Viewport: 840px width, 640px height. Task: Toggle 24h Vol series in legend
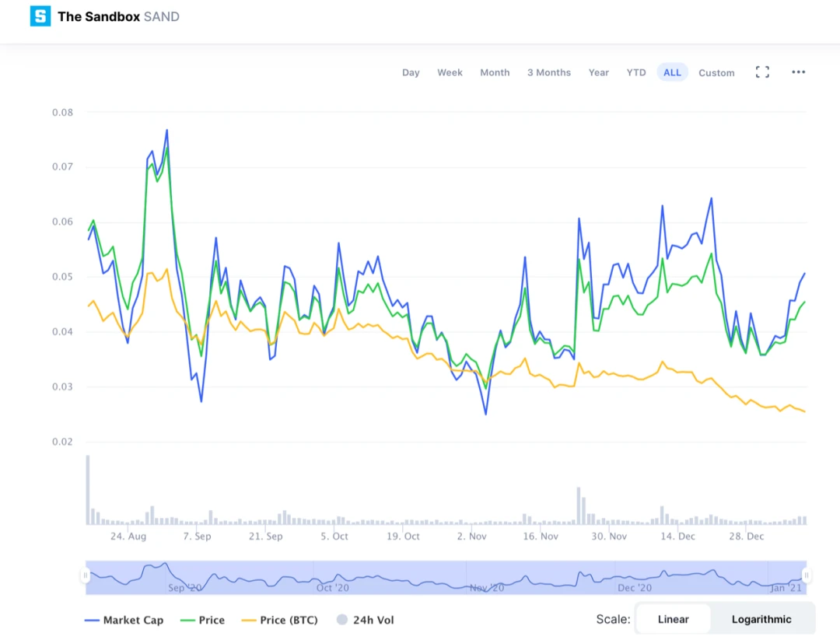pos(366,620)
